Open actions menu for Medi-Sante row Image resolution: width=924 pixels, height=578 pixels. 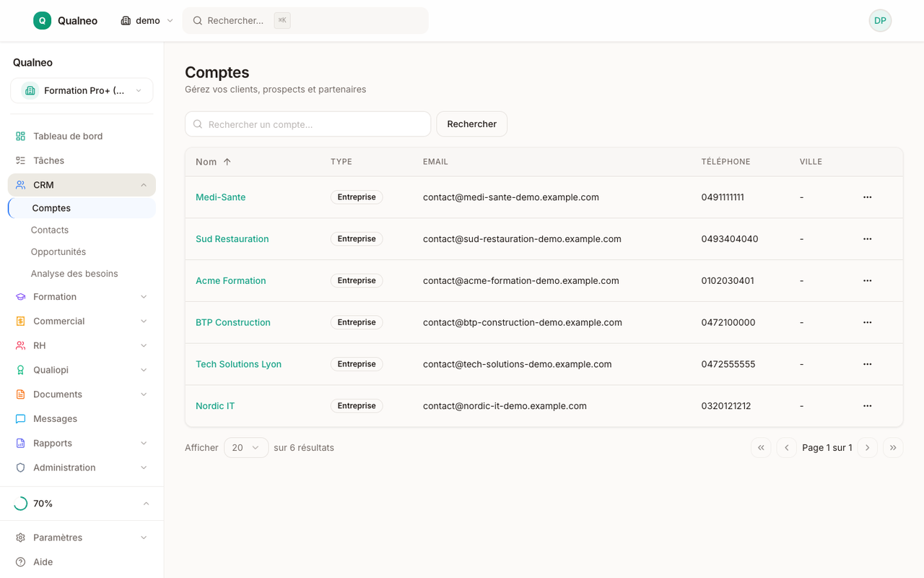point(868,197)
